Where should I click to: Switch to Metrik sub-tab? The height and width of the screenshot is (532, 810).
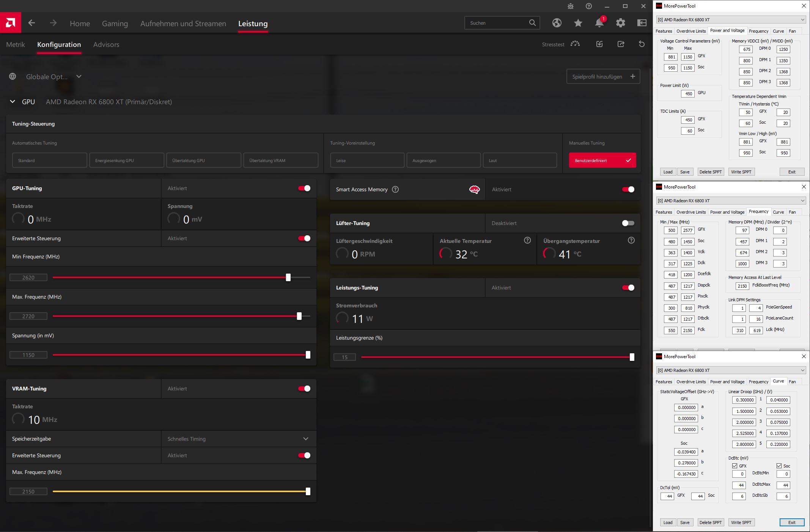(x=16, y=44)
